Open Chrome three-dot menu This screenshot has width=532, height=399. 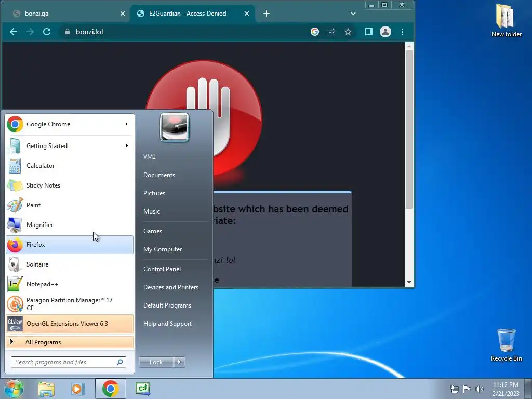click(x=403, y=32)
